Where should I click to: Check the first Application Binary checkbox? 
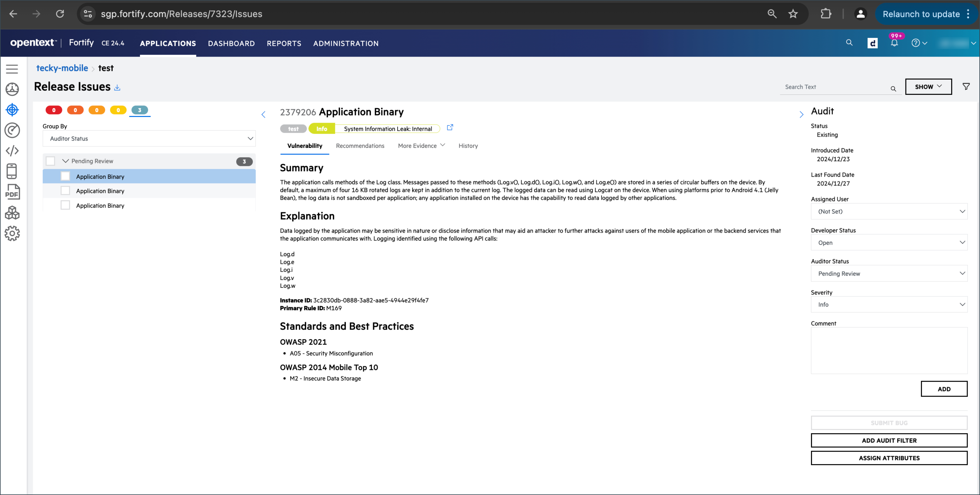[65, 176]
